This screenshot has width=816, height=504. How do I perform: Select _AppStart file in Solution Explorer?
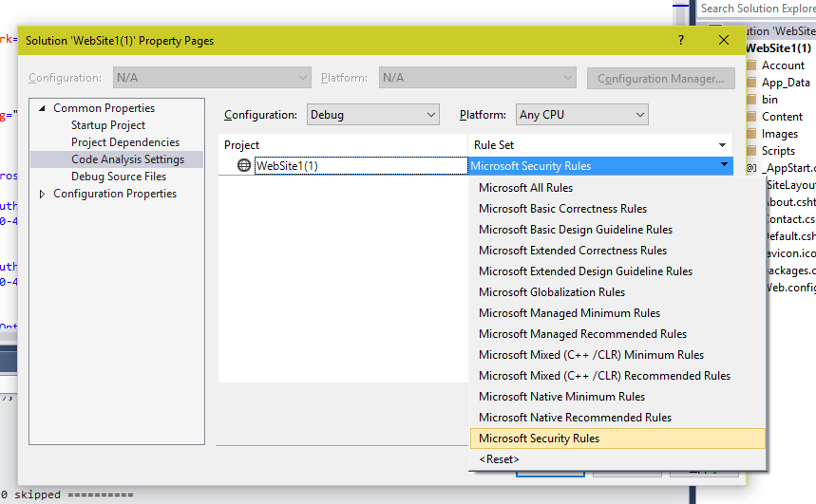(788, 168)
